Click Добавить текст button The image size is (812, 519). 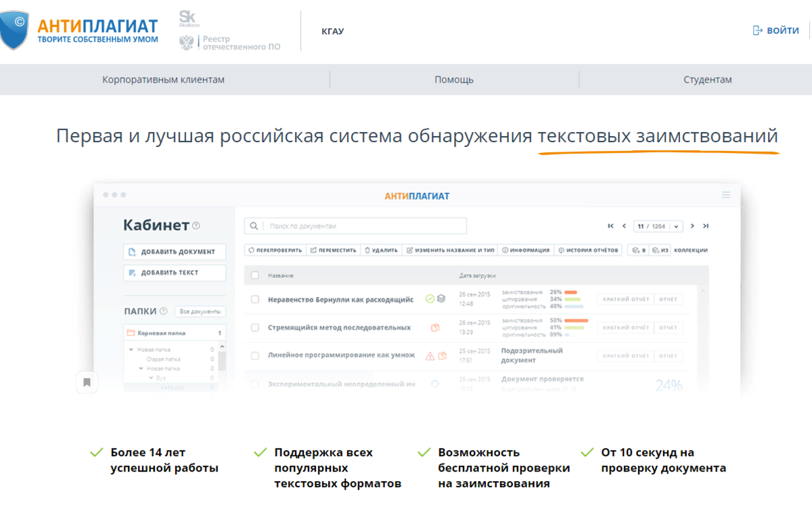pos(175,273)
